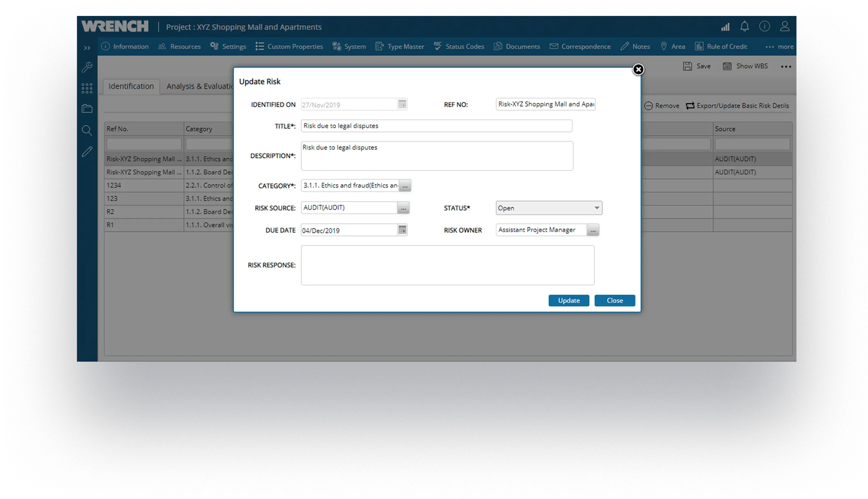
Task: Click the Close button on dialog
Action: tap(615, 300)
